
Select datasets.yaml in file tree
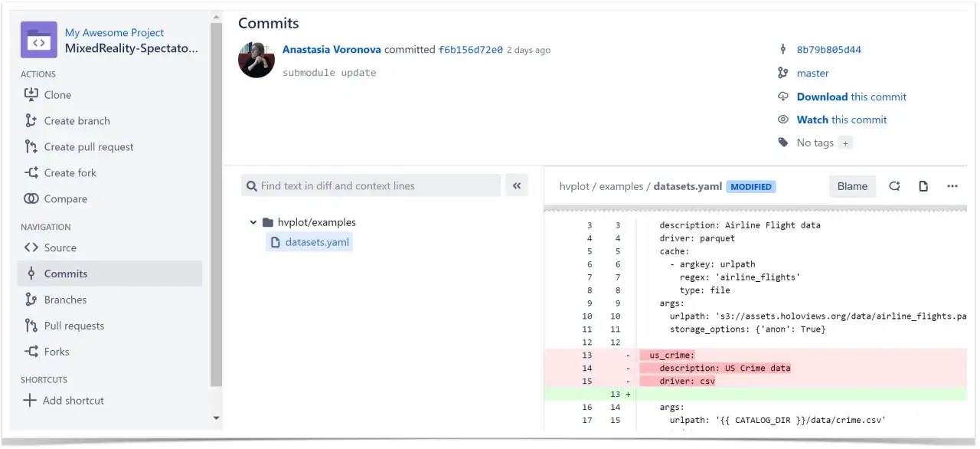pos(309,242)
